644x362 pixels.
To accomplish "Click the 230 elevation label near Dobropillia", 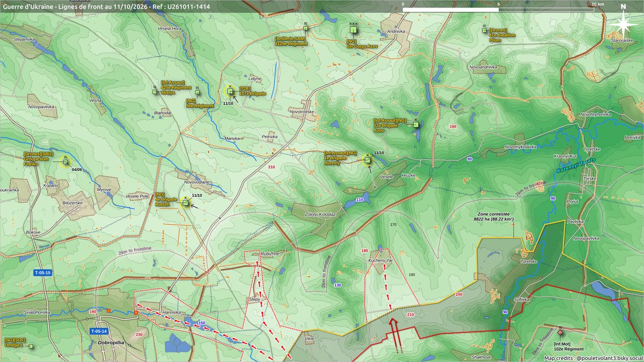I will coord(139,334).
